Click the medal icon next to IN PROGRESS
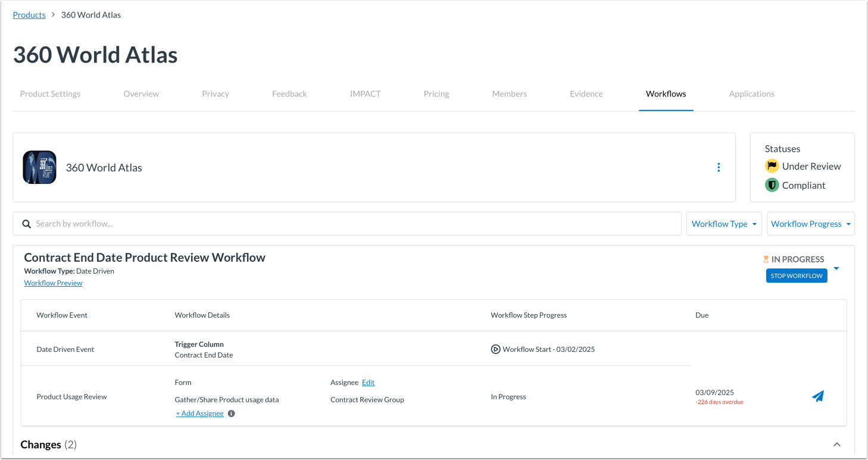The height and width of the screenshot is (460, 868). pyautogui.click(x=766, y=259)
